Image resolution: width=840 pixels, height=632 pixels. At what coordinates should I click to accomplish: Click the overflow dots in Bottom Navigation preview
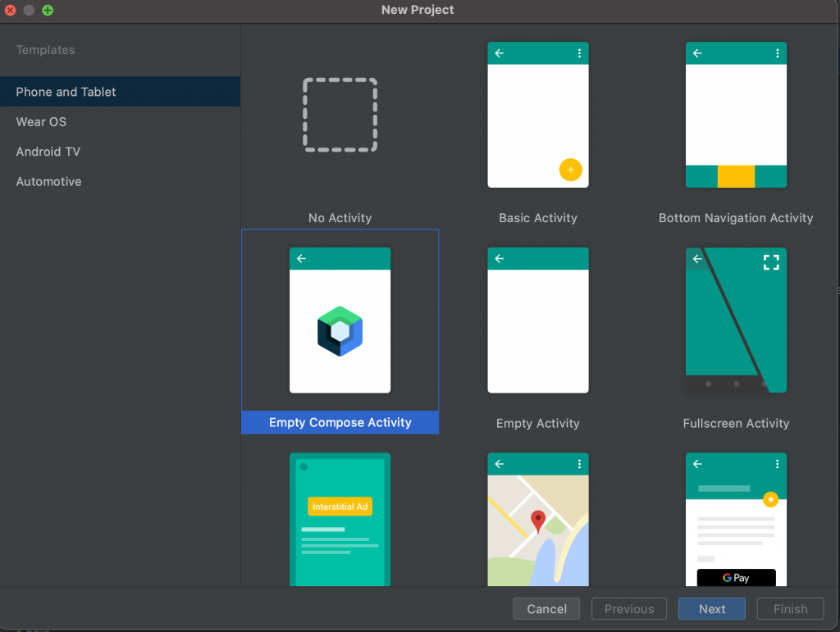(x=778, y=53)
